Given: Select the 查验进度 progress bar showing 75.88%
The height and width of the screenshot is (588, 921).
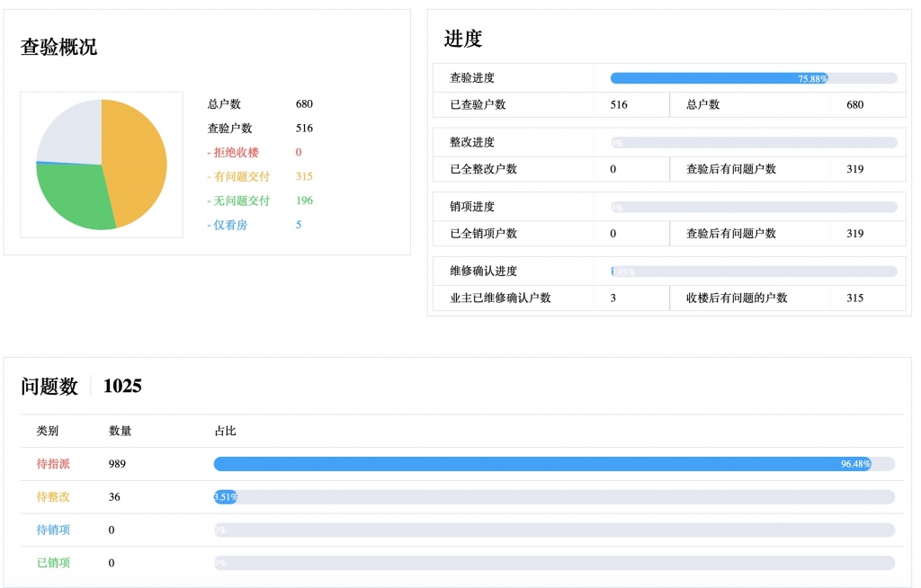Looking at the screenshot, I should pyautogui.click(x=754, y=78).
